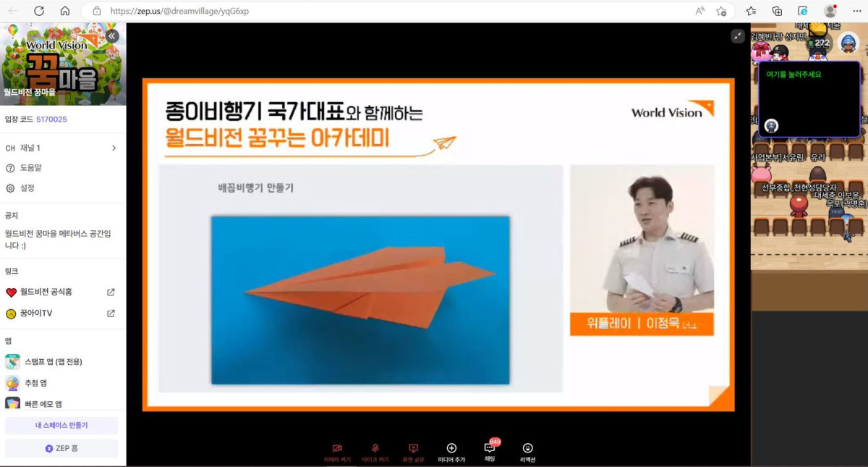This screenshot has width=868, height=467.
Task: Open the chat (채팅) with 849 badge
Action: [490, 451]
